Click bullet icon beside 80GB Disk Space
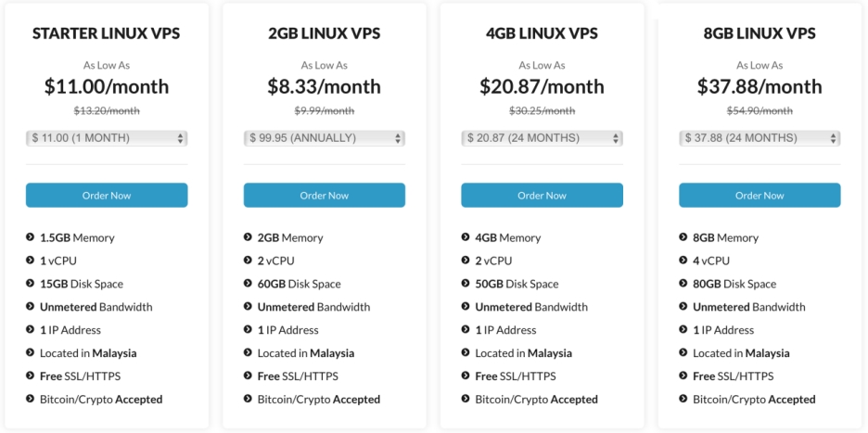Screen dimensions: 868x433 683,283
